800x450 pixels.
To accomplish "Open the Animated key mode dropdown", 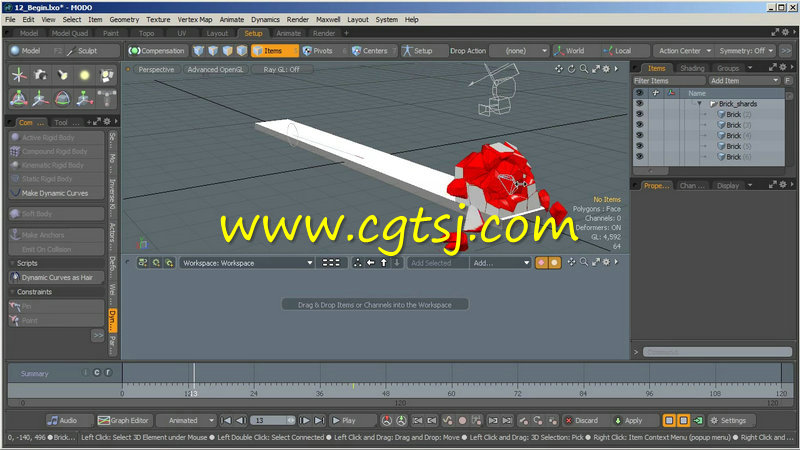I will 186,420.
